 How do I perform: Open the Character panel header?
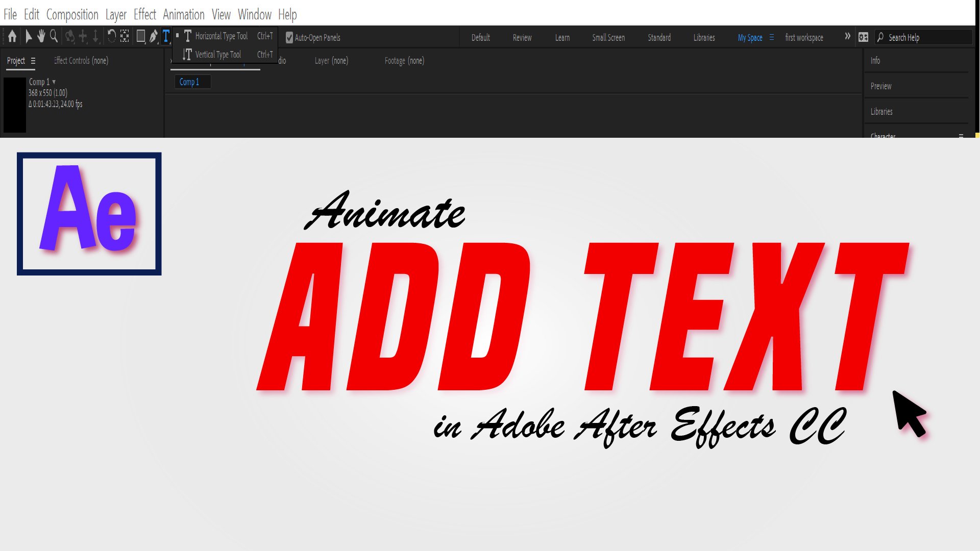(x=883, y=136)
